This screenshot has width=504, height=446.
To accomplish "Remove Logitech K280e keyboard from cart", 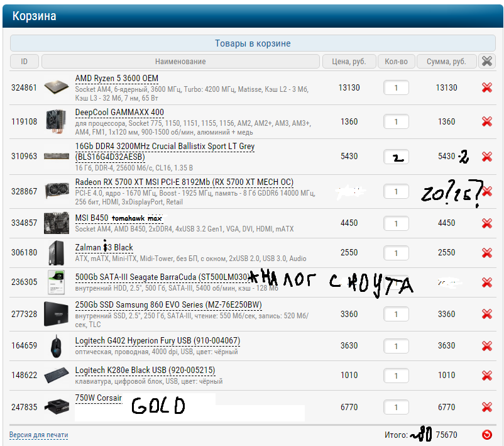I will coord(487,375).
